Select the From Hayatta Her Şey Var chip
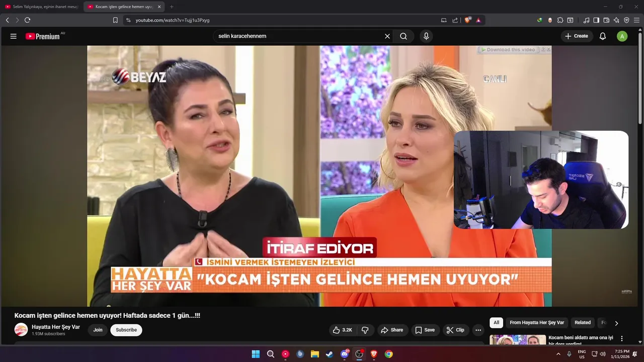Screen dimensions: 644x362 (537, 323)
